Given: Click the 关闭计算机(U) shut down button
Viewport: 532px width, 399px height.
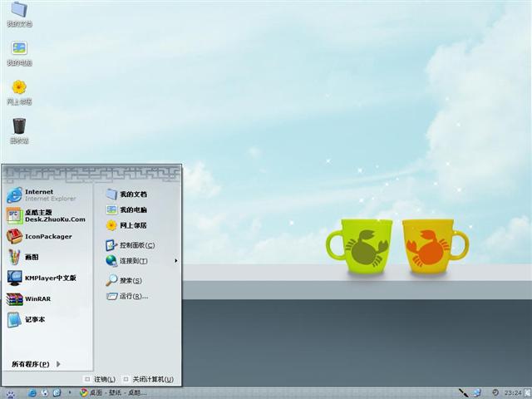Looking at the screenshot, I should coord(149,379).
